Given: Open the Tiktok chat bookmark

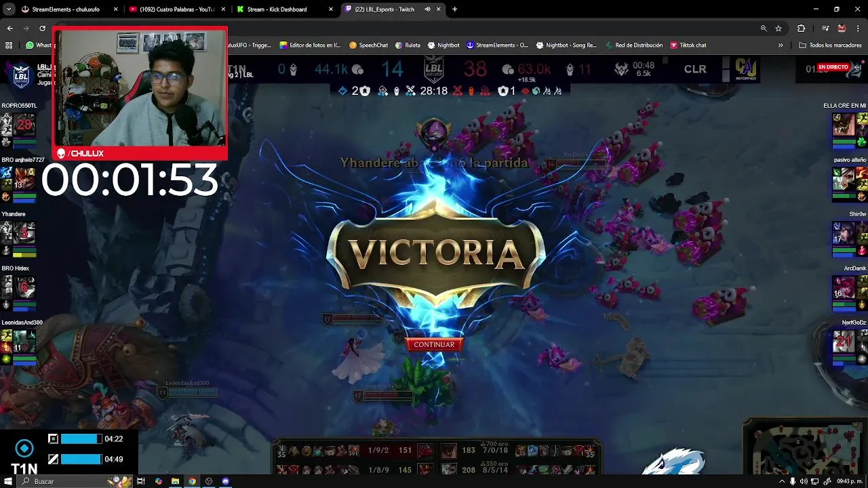Looking at the screenshot, I should click(x=688, y=45).
